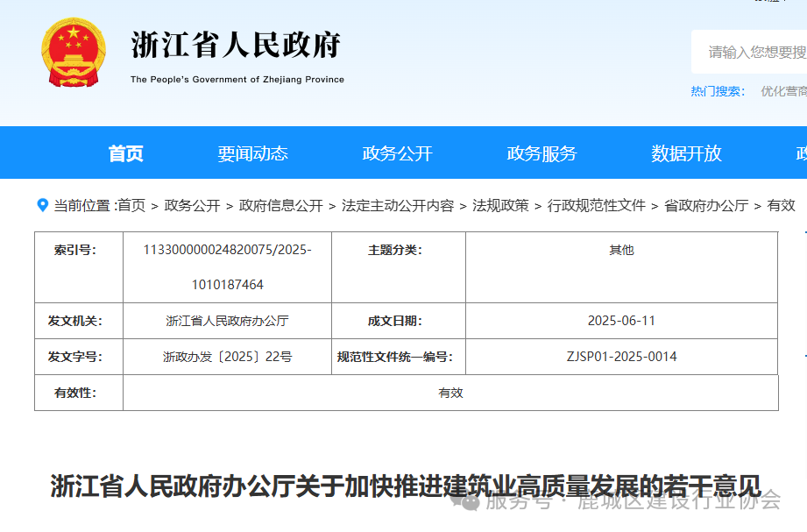Select the 政务服务 menu item

tap(541, 153)
